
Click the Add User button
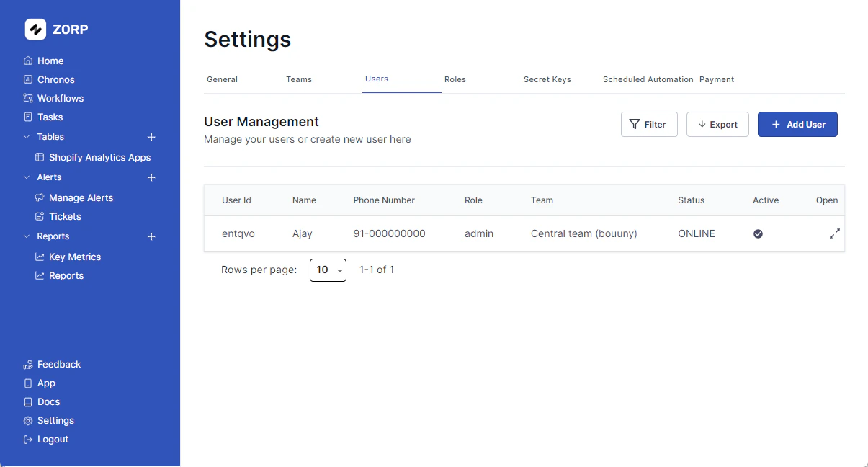797,124
